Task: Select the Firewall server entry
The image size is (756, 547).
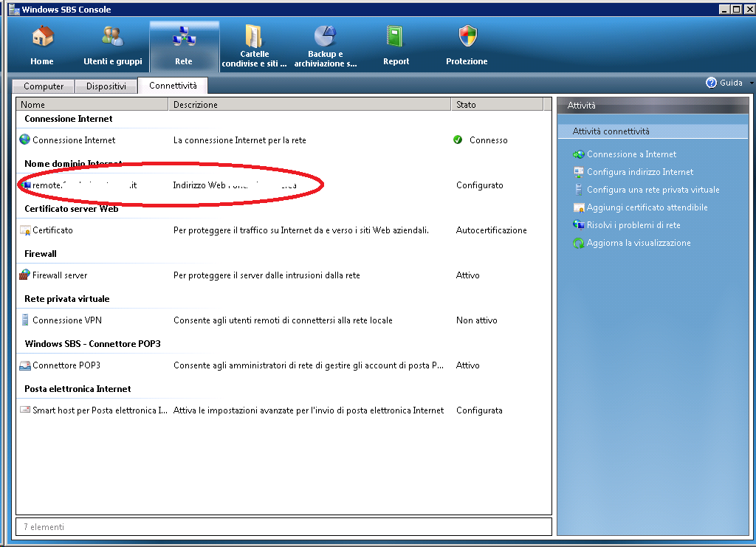Action: click(283, 275)
